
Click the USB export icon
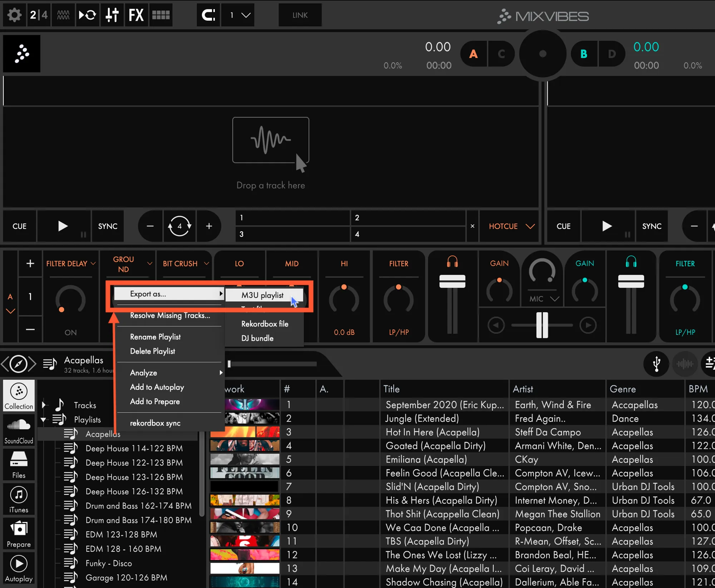[656, 364]
